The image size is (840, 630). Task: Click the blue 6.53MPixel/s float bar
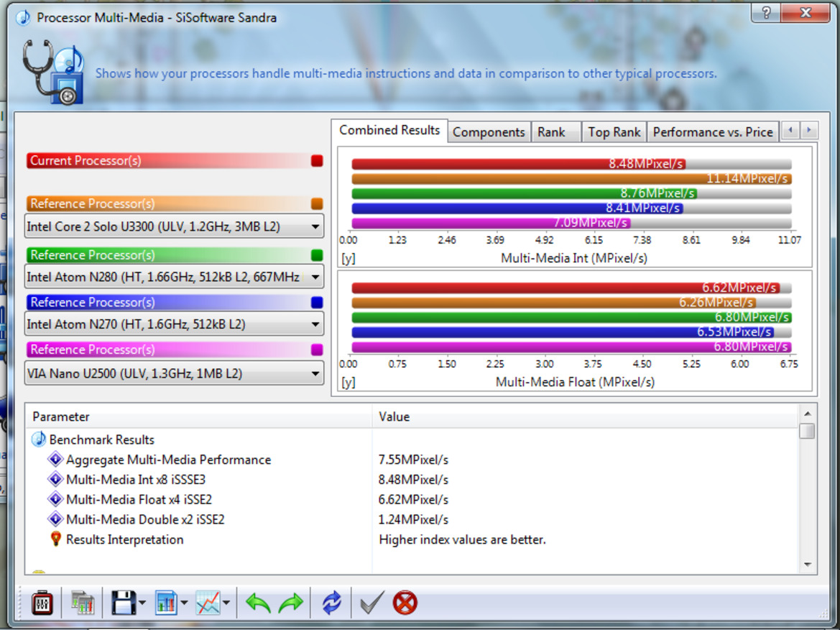(563, 332)
